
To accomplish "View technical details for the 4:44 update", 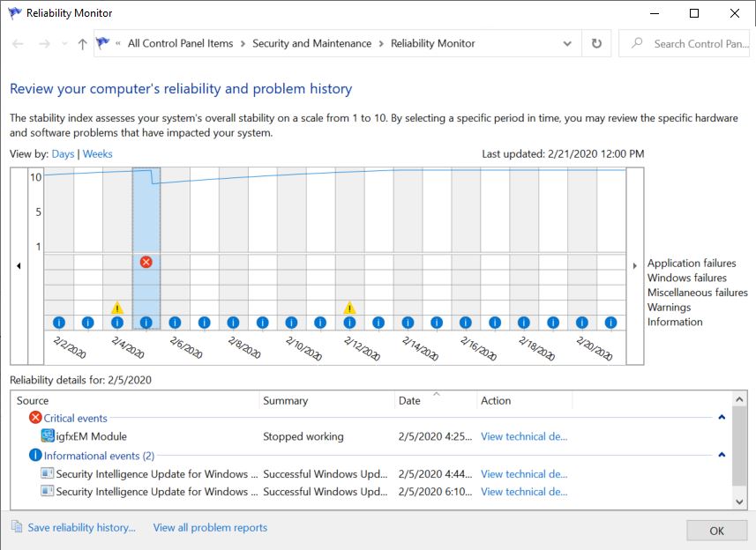I will tap(524, 474).
